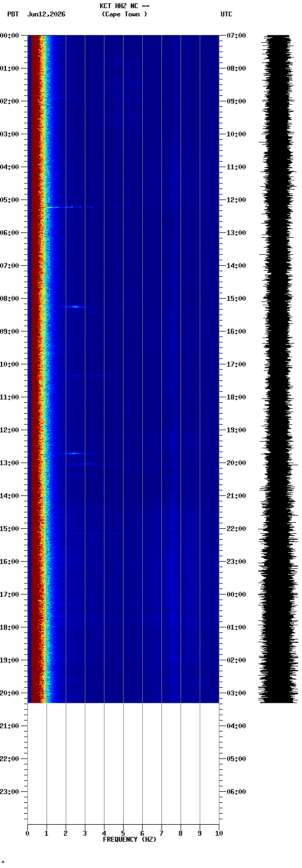Click the UTC time label '21:00'

click(x=236, y=496)
